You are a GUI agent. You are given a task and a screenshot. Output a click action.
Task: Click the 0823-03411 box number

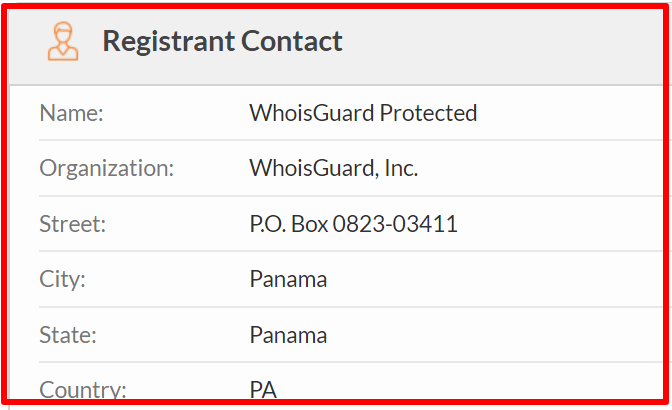(x=395, y=224)
